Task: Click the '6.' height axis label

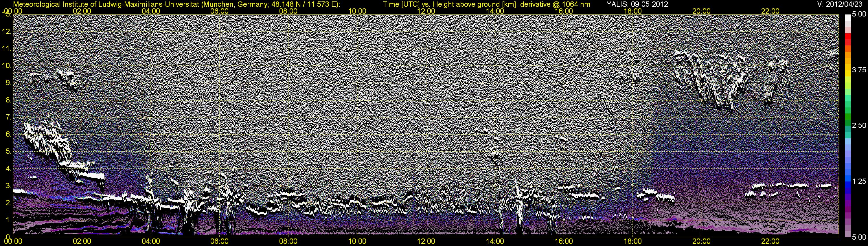Action: [8, 134]
